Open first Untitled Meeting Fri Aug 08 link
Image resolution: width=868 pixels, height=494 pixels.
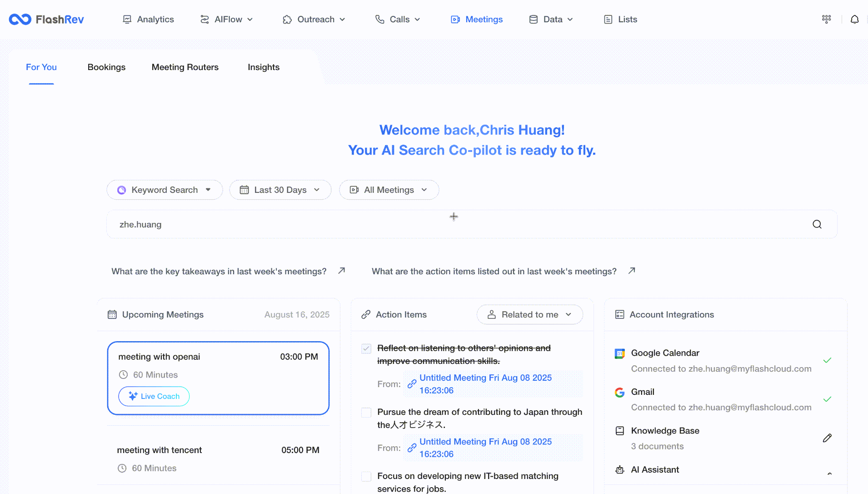pyautogui.click(x=485, y=384)
